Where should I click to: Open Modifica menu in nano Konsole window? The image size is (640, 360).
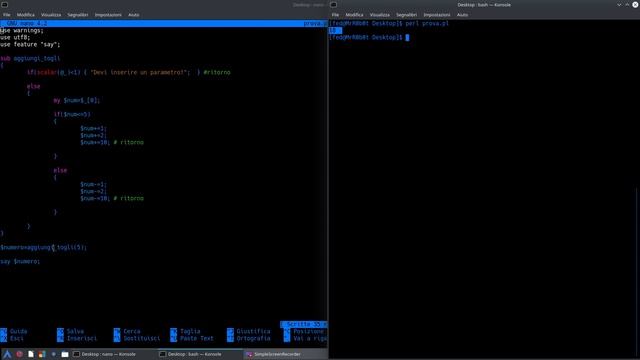pyautogui.click(x=26, y=15)
